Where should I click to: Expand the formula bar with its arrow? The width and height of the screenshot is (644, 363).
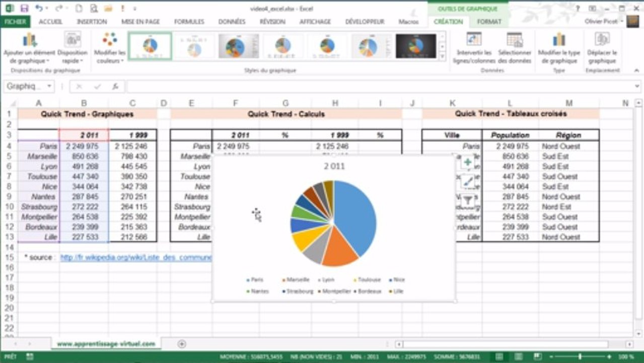pyautogui.click(x=637, y=87)
